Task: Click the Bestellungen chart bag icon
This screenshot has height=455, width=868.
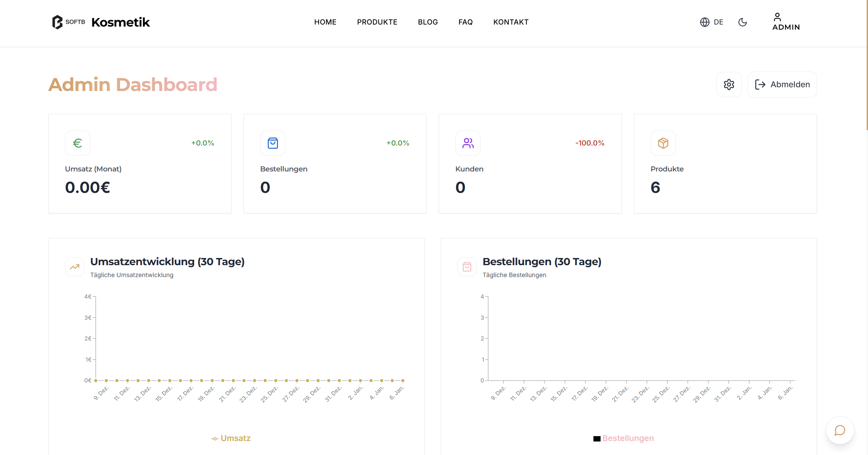Action: click(467, 267)
